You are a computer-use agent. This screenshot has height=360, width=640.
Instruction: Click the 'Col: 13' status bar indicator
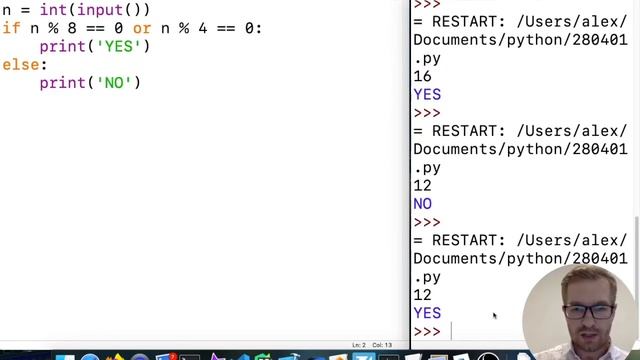click(382, 345)
